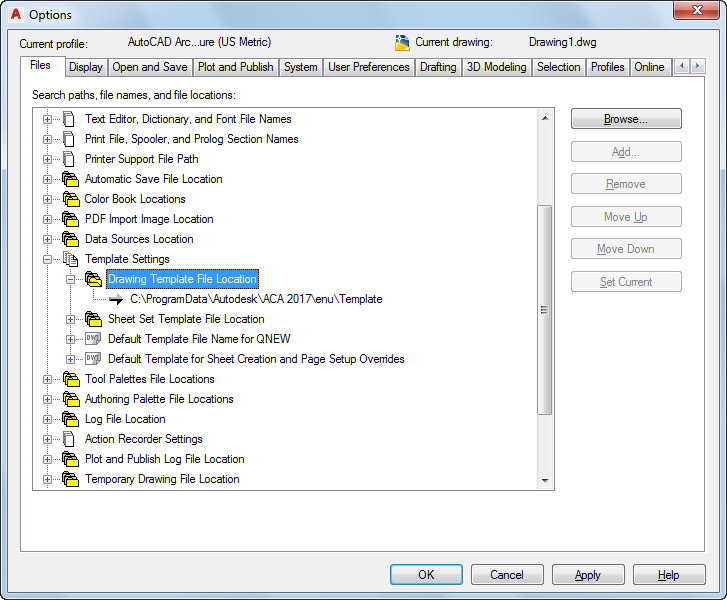This screenshot has height=600, width=727.
Task: Click the folder icon beside Plot and Publish Log File Location
Action: tap(70, 459)
